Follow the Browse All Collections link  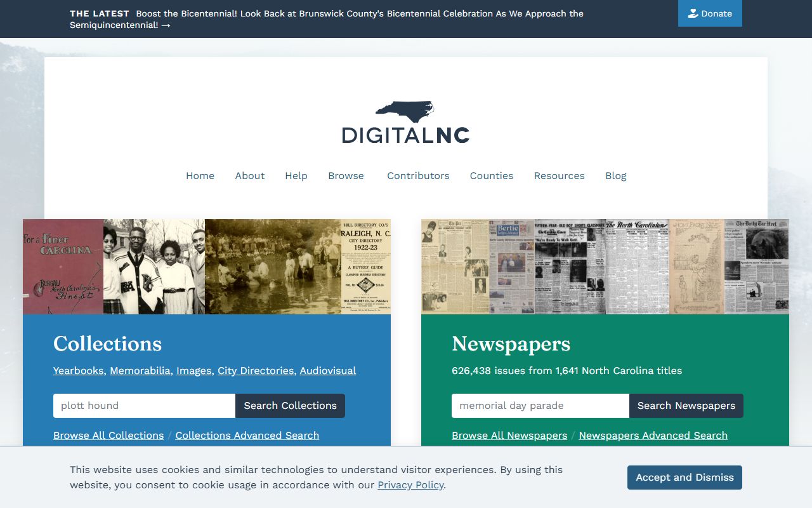(108, 436)
